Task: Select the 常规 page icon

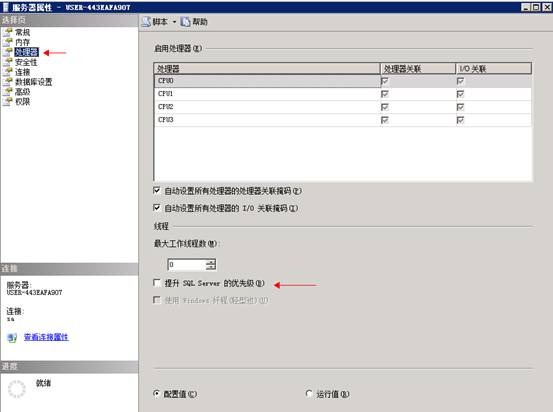Action: pos(7,32)
